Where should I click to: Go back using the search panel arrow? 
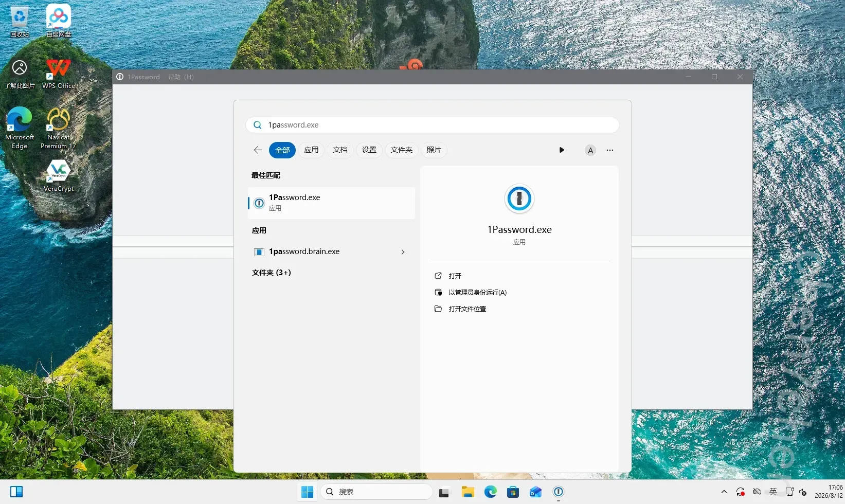(258, 150)
